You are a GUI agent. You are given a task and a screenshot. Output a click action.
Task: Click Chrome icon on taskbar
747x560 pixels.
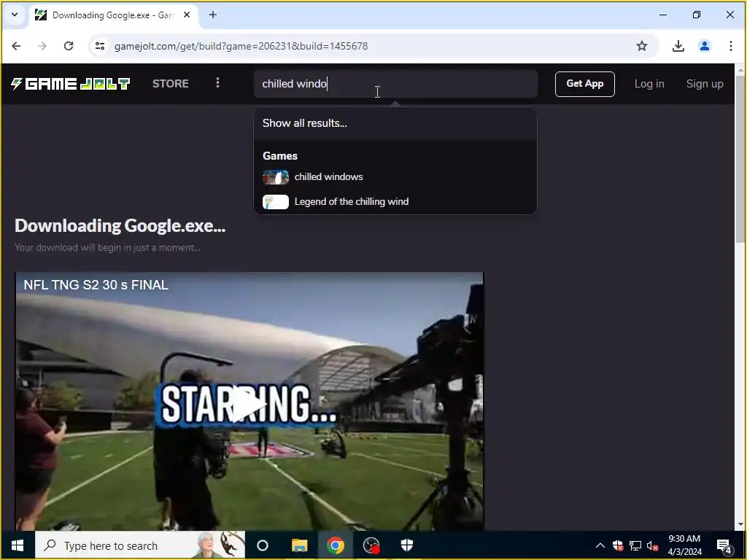pos(336,545)
